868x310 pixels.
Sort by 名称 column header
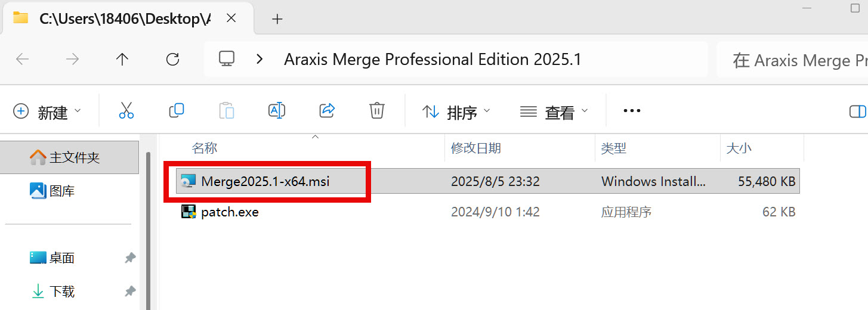coord(205,148)
